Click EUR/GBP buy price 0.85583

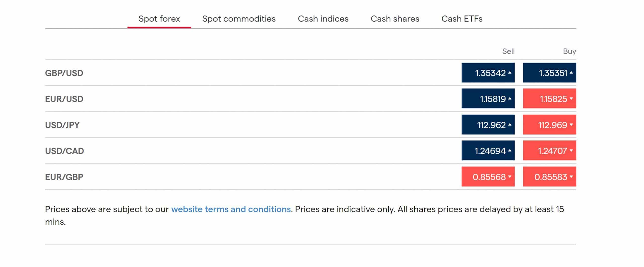click(x=550, y=176)
